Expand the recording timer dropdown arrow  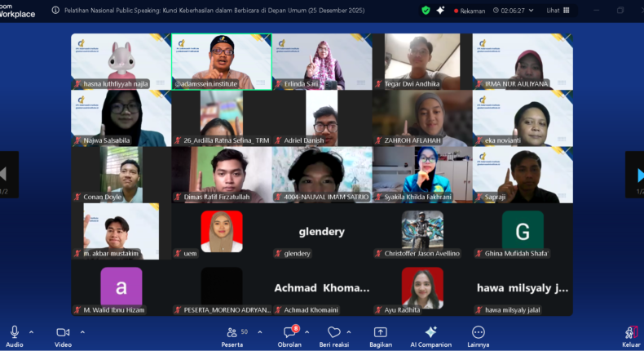(x=531, y=11)
